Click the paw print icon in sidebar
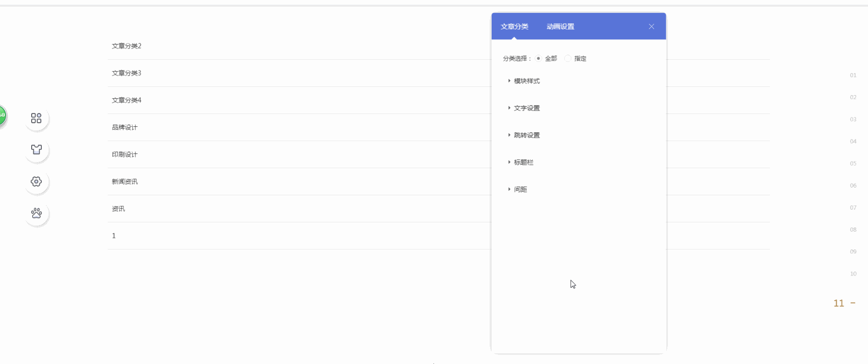Viewport: 868px width, 364px height. coord(36,213)
